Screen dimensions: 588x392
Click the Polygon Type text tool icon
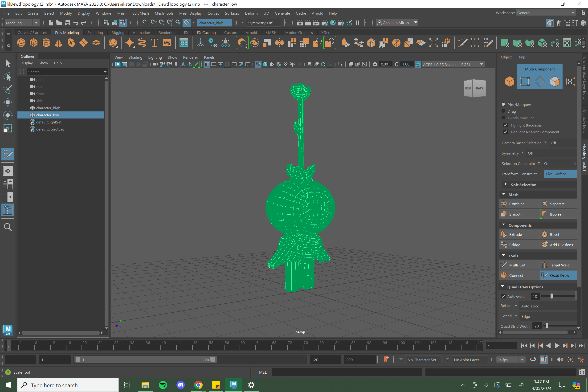(155, 43)
